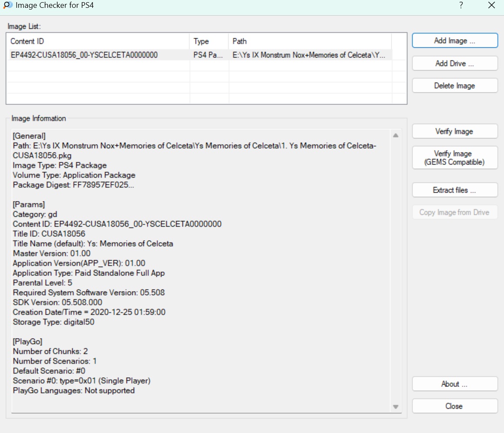
Task: Click the Image Checker magnifier app icon
Action: (8, 6)
